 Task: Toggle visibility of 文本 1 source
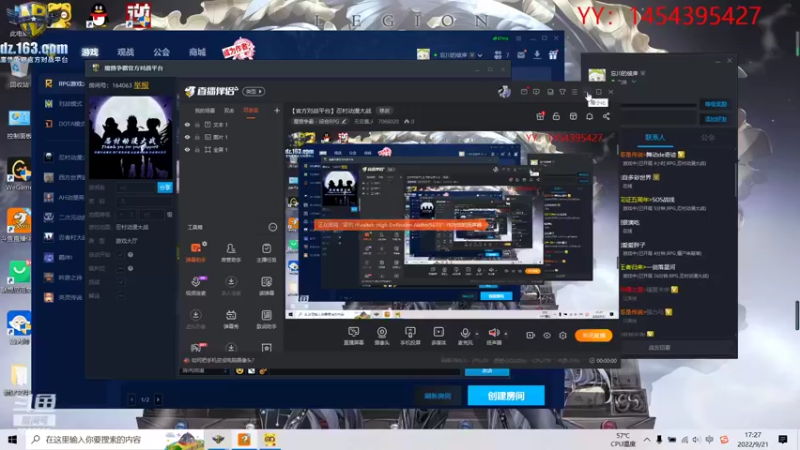187,124
